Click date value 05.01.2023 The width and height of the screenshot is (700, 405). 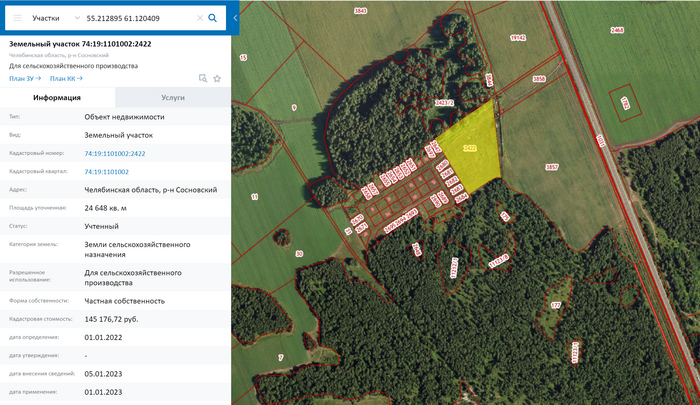(103, 374)
